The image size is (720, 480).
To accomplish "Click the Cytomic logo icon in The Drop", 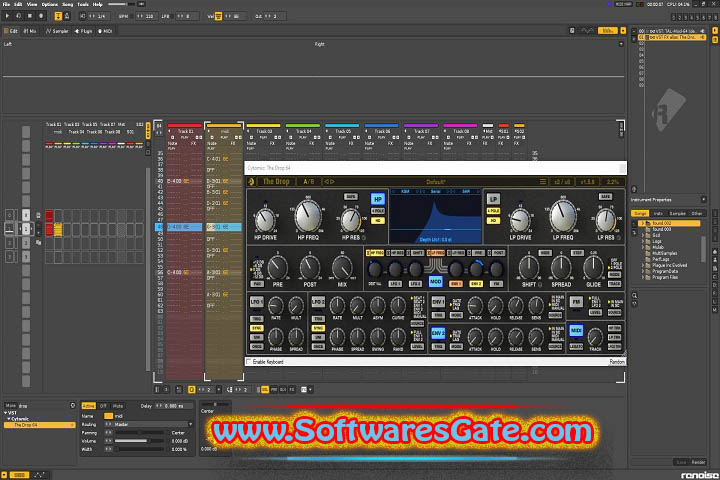I will coord(251,182).
